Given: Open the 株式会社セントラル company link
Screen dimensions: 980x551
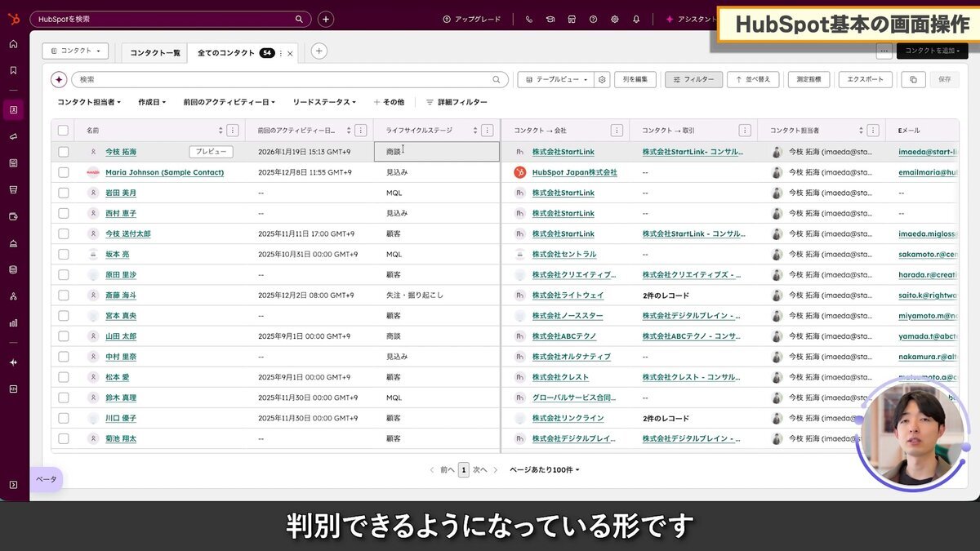Looking at the screenshot, I should [x=564, y=254].
